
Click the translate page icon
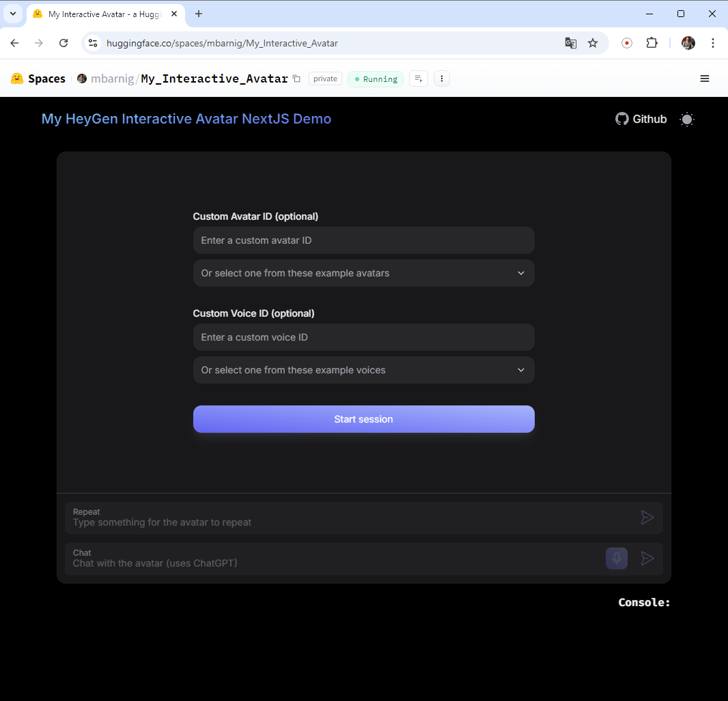click(571, 43)
